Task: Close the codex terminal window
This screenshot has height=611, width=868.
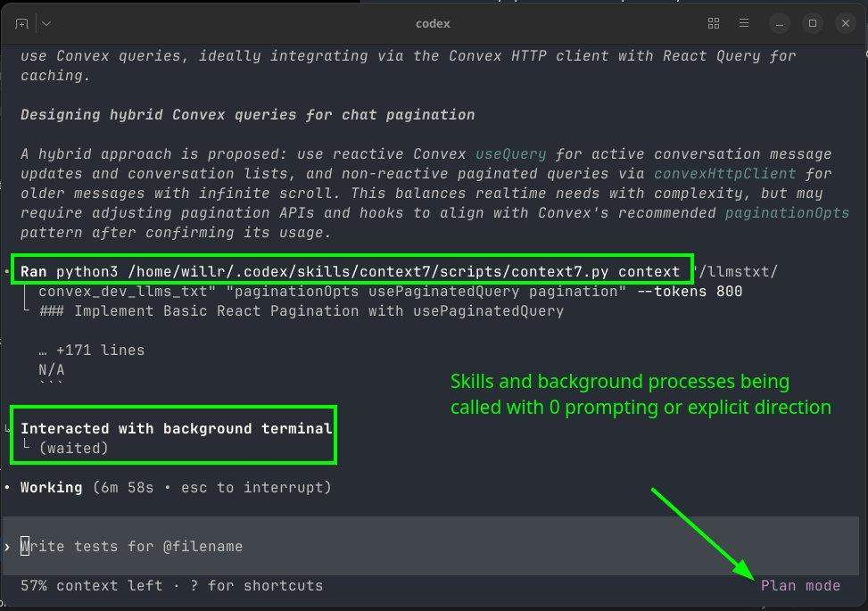Action: pos(843,23)
